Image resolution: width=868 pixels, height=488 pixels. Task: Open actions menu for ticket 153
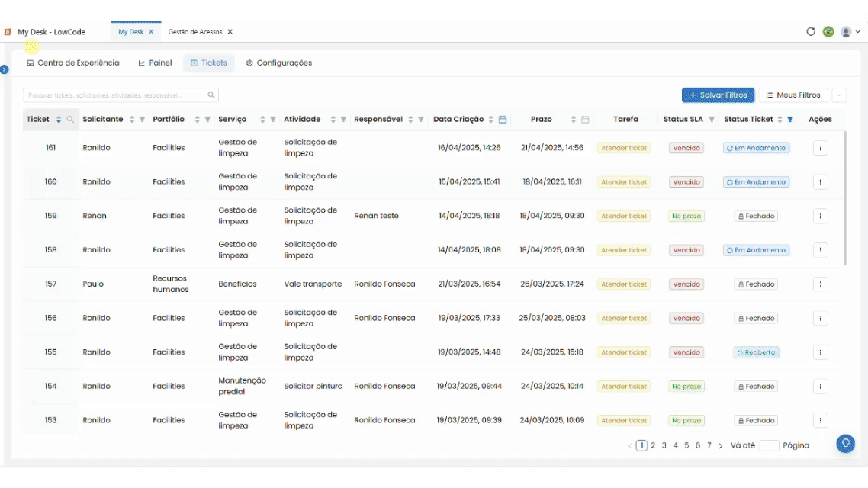(821, 420)
